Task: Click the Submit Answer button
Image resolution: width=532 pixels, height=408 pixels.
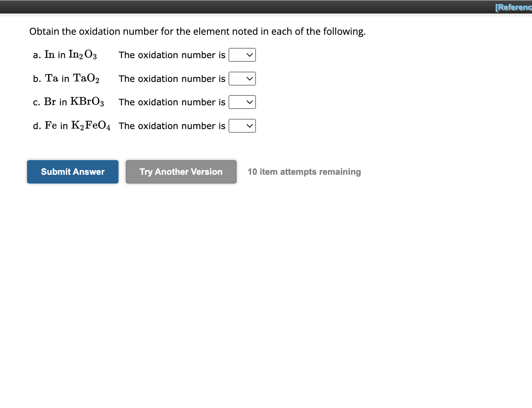Action: (72, 171)
